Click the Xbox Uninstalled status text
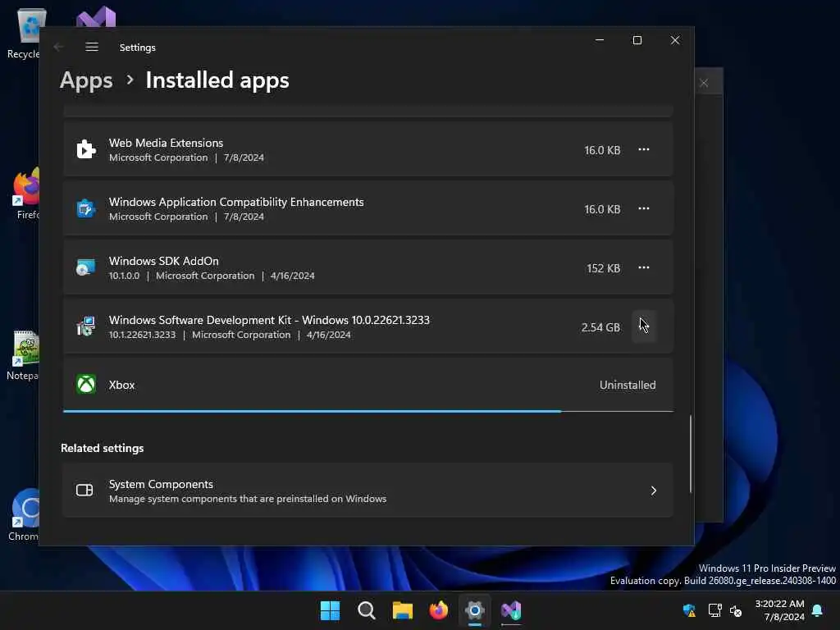This screenshot has width=840, height=630. coord(628,386)
